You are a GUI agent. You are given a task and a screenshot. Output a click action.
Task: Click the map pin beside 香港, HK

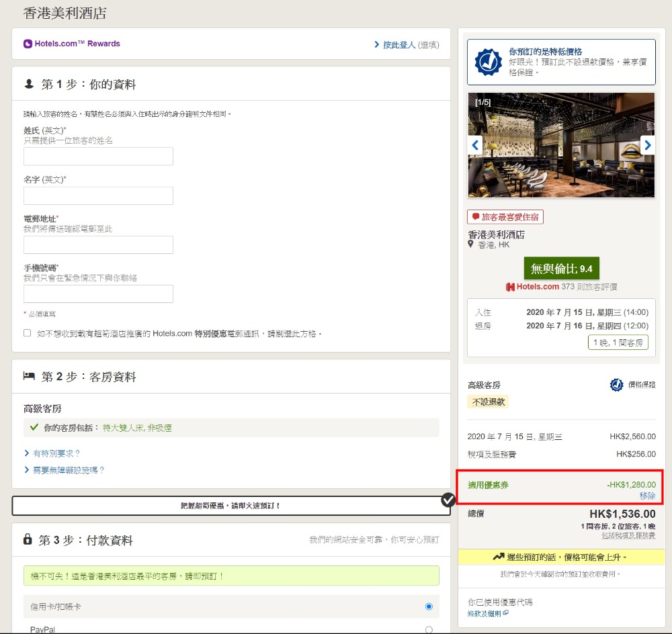[x=471, y=244]
